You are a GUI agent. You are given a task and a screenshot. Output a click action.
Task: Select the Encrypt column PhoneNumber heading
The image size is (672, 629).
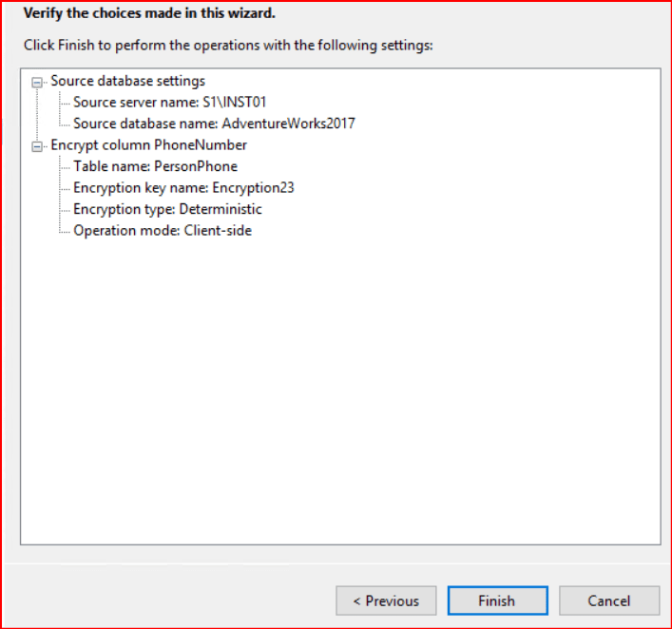tap(148, 145)
